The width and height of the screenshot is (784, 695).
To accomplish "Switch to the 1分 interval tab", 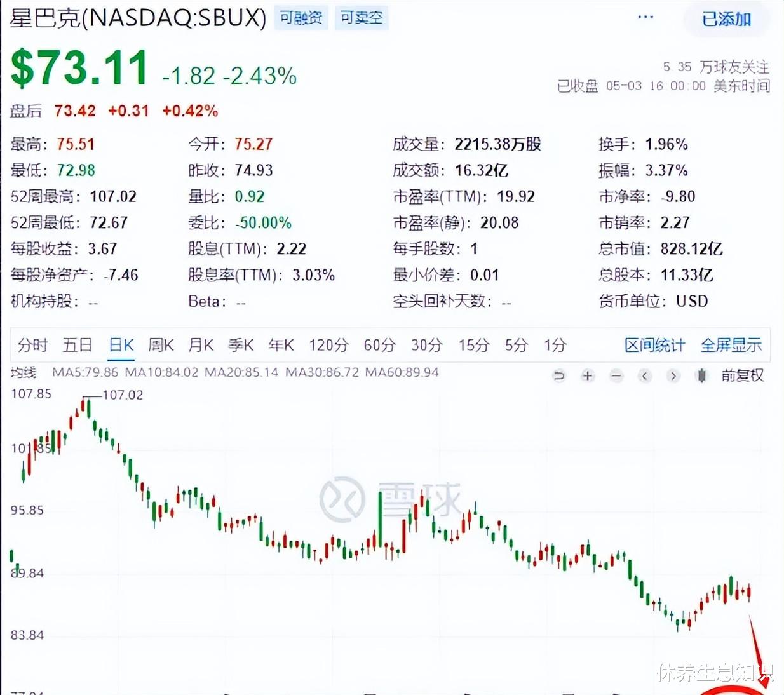I will click(x=555, y=345).
